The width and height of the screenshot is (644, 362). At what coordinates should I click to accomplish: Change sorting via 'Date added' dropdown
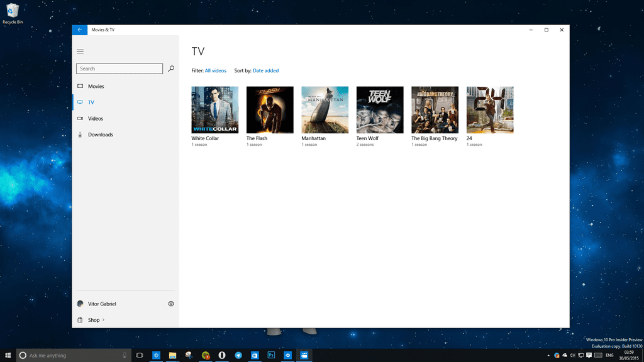[x=266, y=70]
